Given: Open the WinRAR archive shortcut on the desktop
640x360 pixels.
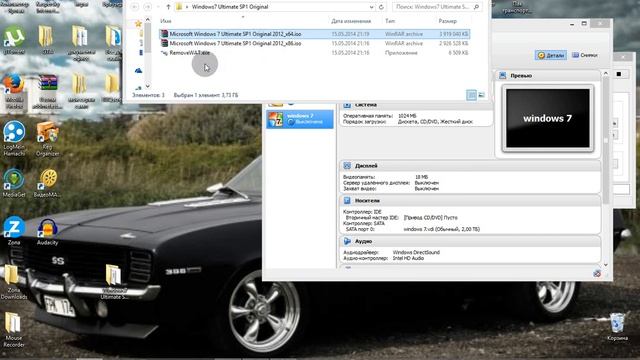Looking at the screenshot, I should click(48, 91).
